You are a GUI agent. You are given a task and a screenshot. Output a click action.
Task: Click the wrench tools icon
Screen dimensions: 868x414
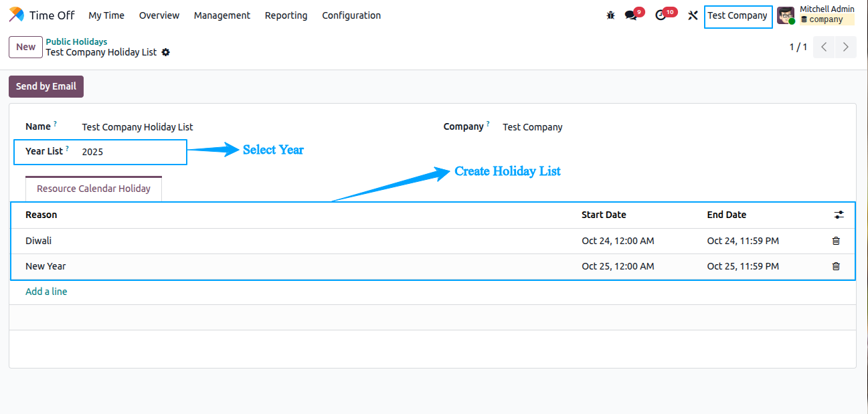click(693, 15)
